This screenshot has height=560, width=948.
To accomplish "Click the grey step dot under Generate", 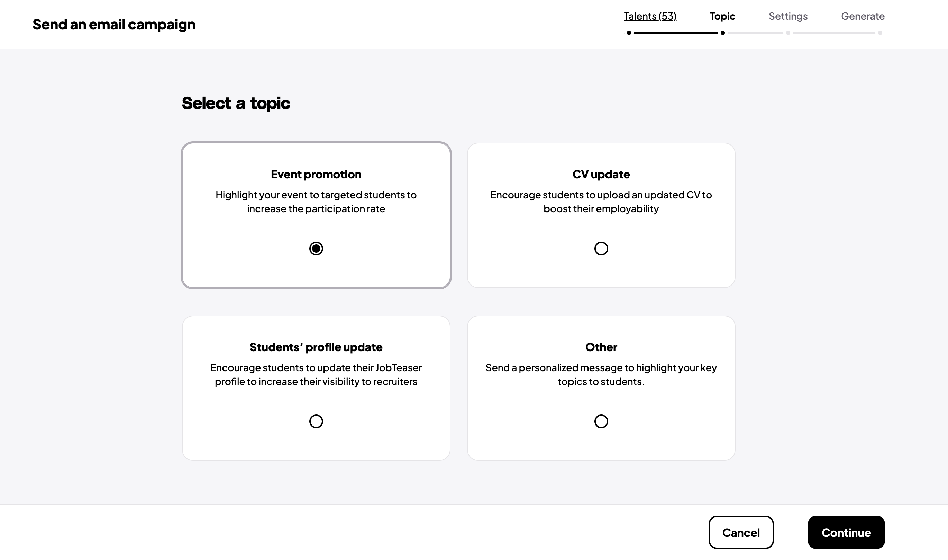I will 880,33.
